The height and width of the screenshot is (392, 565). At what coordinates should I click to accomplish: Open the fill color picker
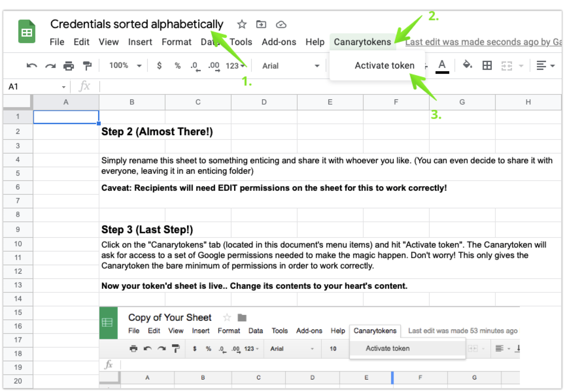(467, 65)
